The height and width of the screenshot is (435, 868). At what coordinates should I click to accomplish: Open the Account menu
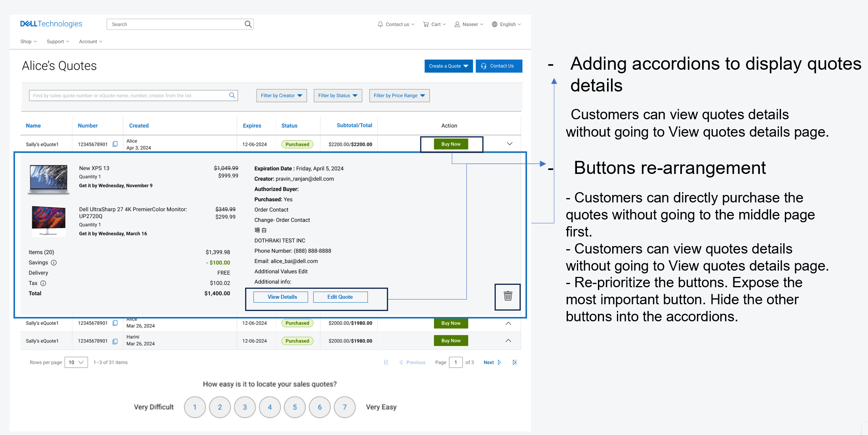tap(91, 42)
